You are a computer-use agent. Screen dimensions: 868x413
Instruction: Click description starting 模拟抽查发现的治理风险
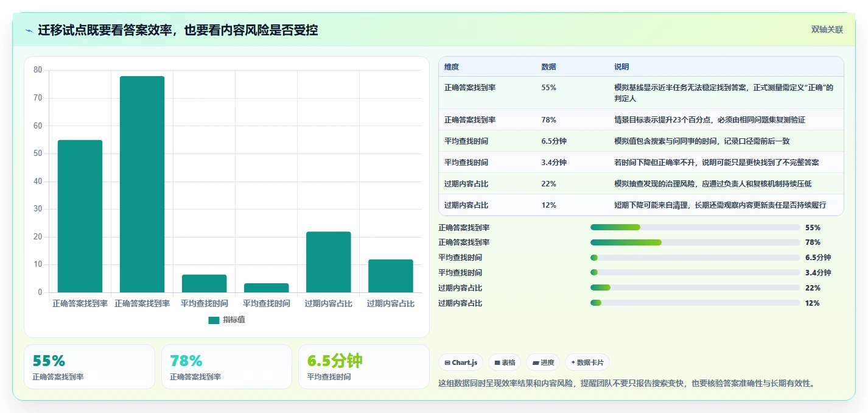713,184
